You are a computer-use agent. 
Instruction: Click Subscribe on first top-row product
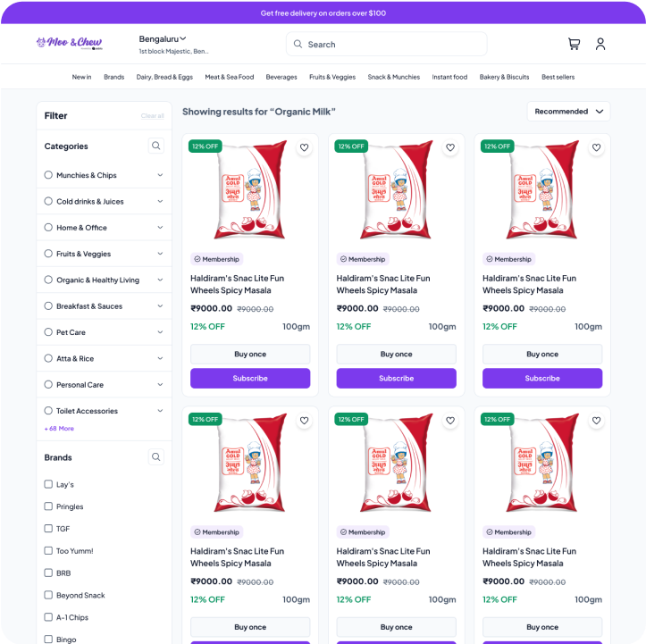[250, 378]
